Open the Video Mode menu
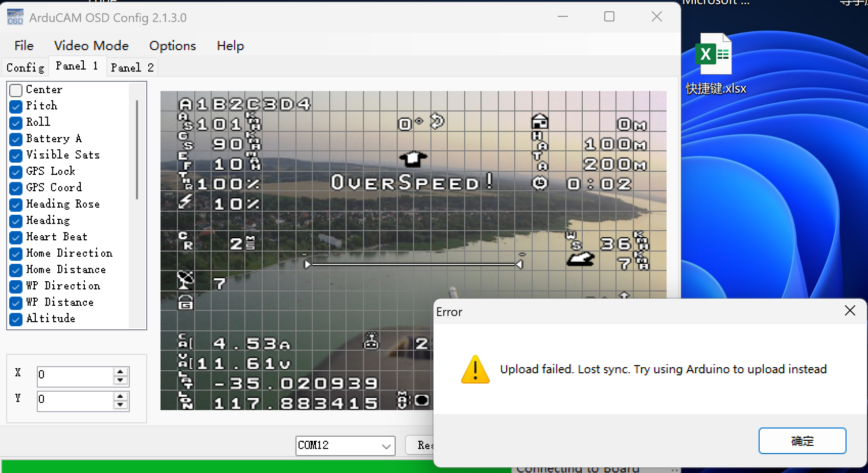868x473 pixels. coord(92,46)
